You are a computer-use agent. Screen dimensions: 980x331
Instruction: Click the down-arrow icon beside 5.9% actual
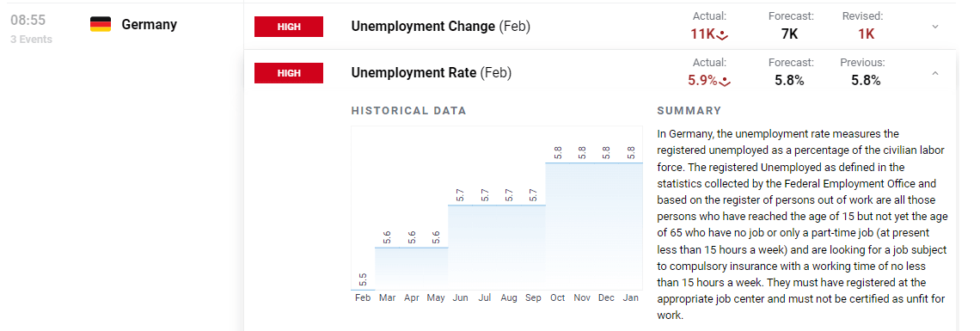coord(725,81)
